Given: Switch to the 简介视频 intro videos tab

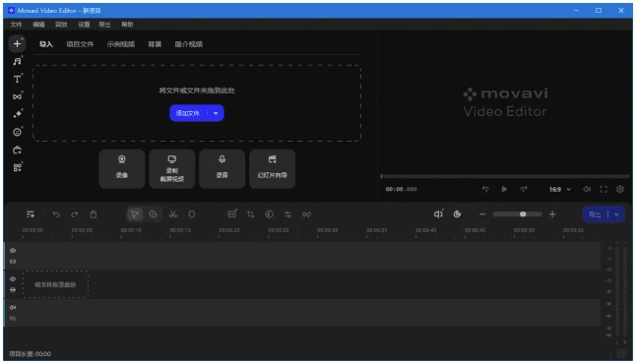Looking at the screenshot, I should click(189, 44).
